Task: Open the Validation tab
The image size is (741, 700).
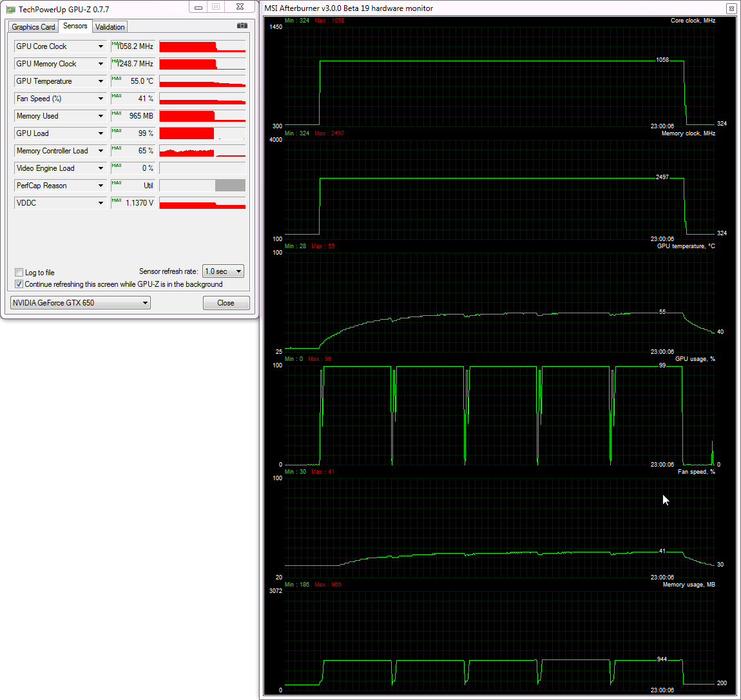Action: (x=110, y=27)
